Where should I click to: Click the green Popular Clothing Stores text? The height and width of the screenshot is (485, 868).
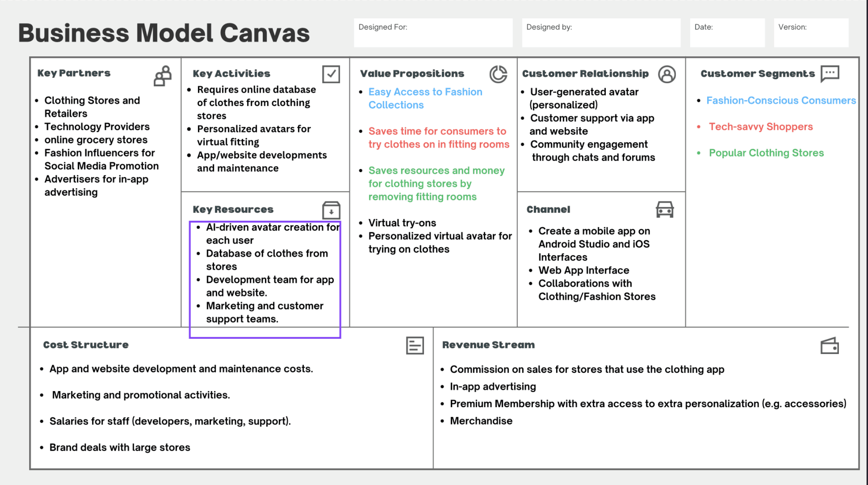766,153
